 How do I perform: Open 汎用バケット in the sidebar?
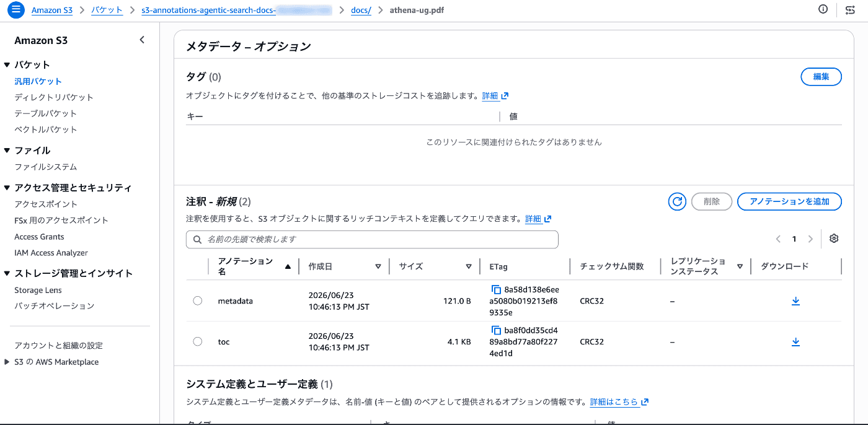(38, 81)
